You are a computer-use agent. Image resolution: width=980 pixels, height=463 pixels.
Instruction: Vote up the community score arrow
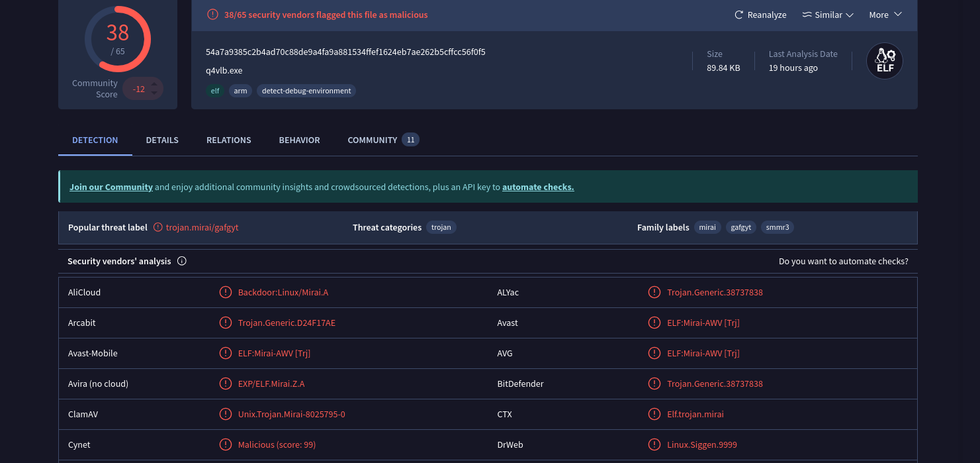click(154, 83)
